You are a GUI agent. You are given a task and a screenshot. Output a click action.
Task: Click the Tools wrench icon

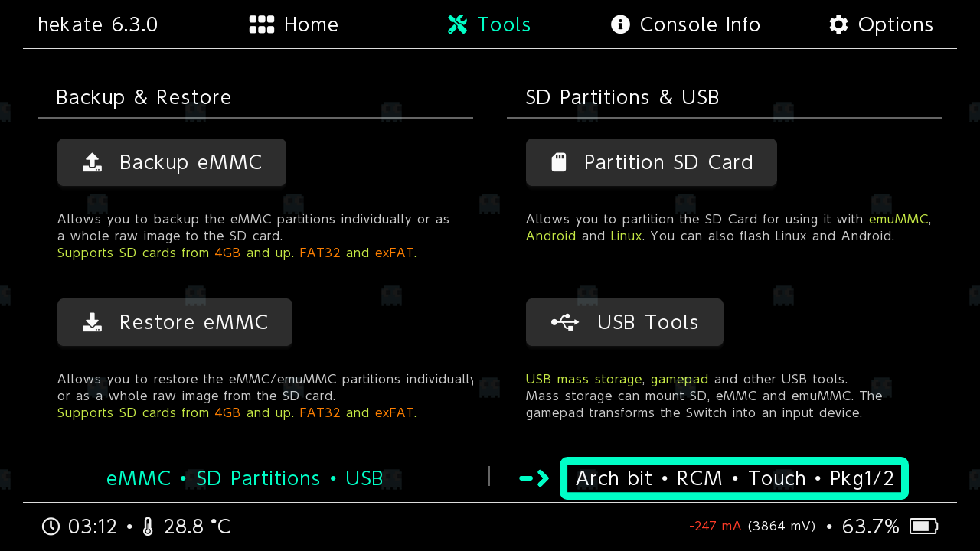point(458,24)
